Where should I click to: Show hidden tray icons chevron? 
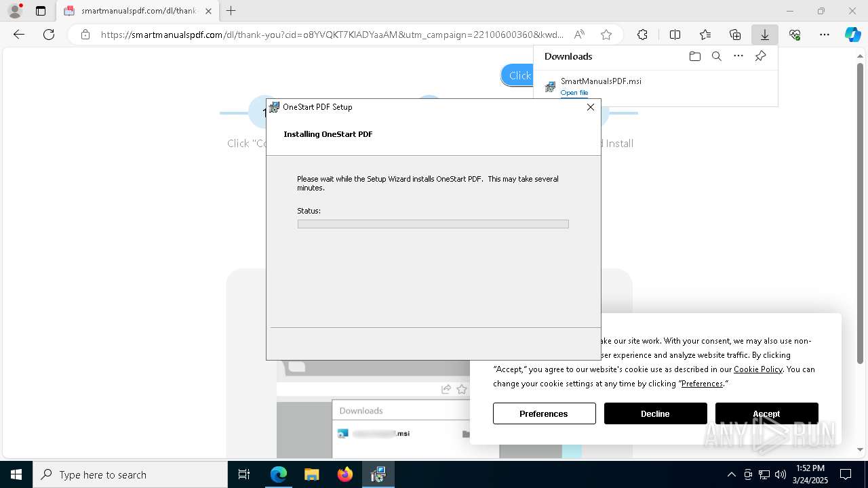coord(731,474)
